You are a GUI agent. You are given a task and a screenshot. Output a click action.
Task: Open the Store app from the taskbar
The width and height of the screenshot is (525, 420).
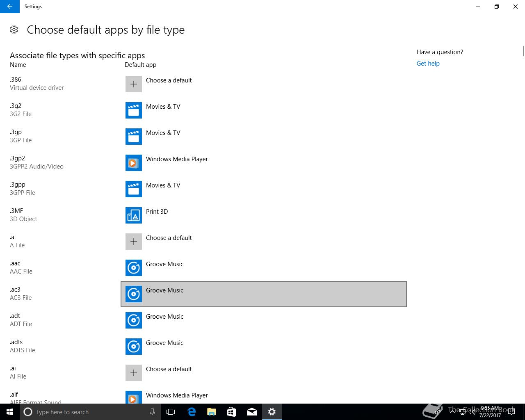(232, 412)
